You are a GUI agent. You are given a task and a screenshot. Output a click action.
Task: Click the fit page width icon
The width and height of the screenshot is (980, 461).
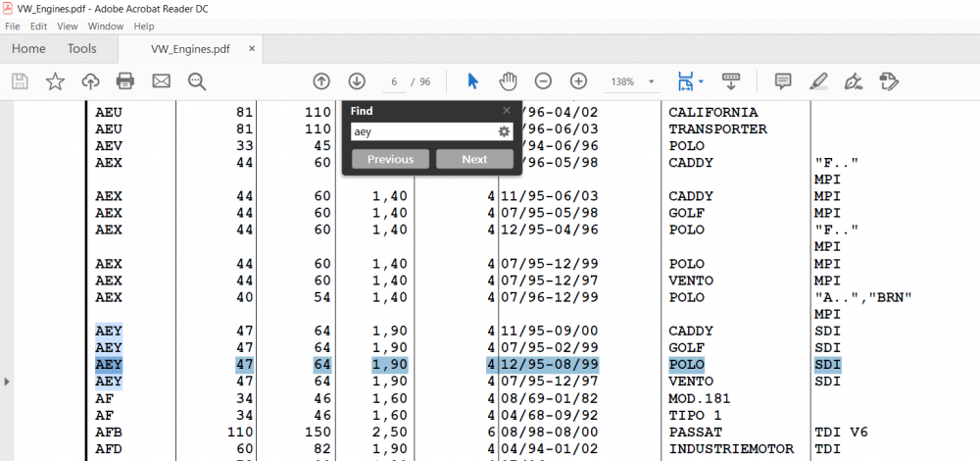tap(686, 81)
